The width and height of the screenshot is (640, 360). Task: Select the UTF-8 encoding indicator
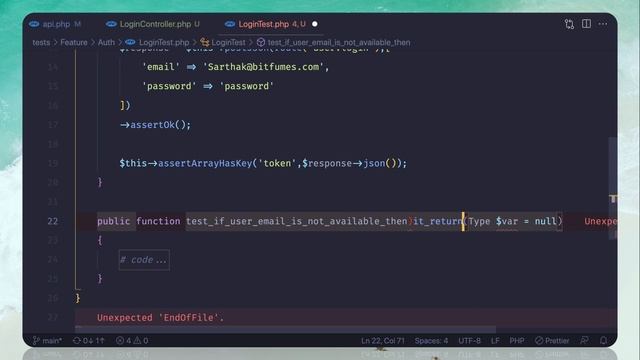469,340
